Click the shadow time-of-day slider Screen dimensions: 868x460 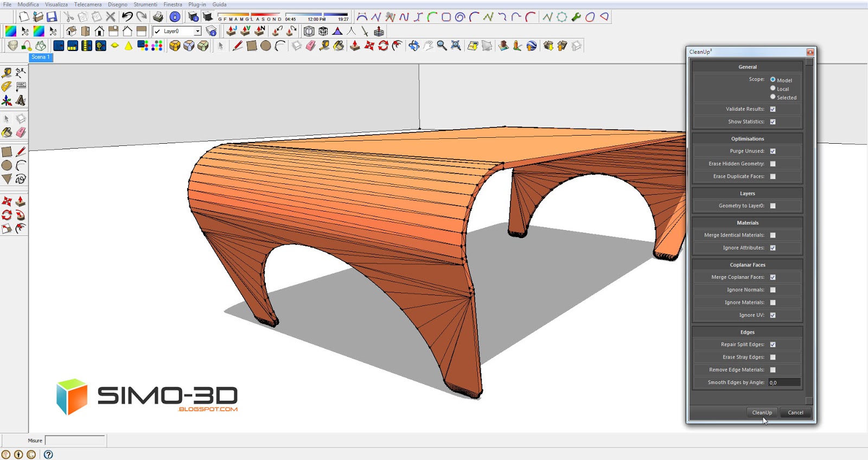coord(317,15)
